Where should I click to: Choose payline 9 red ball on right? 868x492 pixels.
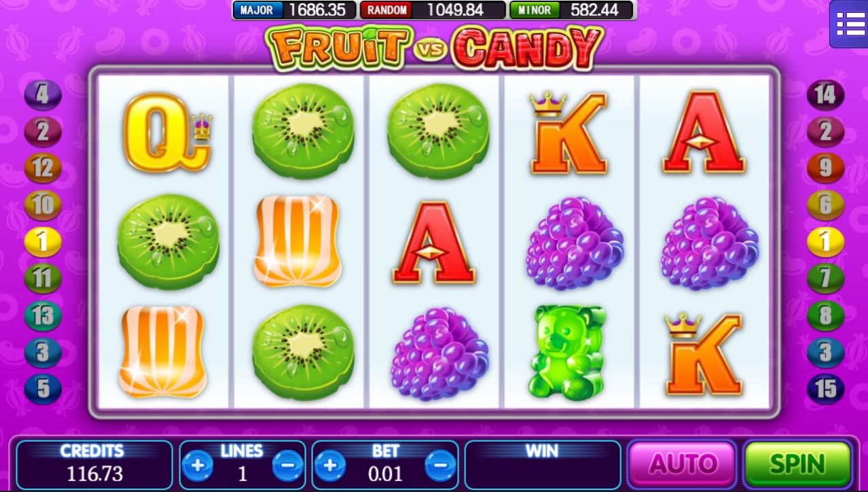click(825, 168)
